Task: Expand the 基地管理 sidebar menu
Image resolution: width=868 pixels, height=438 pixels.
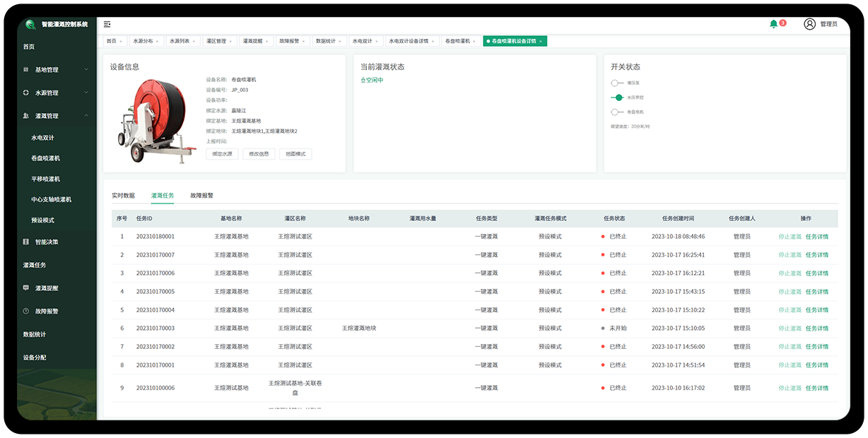Action: coord(86,69)
